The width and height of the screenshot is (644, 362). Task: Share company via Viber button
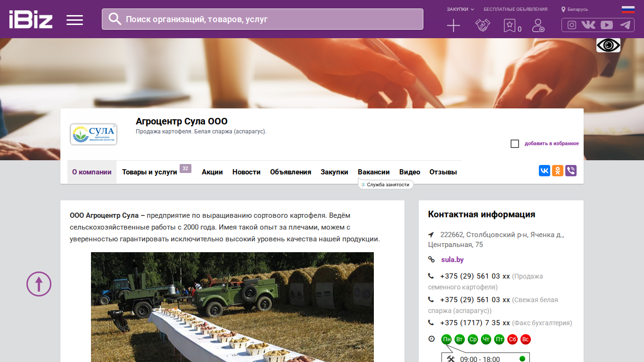point(571,171)
